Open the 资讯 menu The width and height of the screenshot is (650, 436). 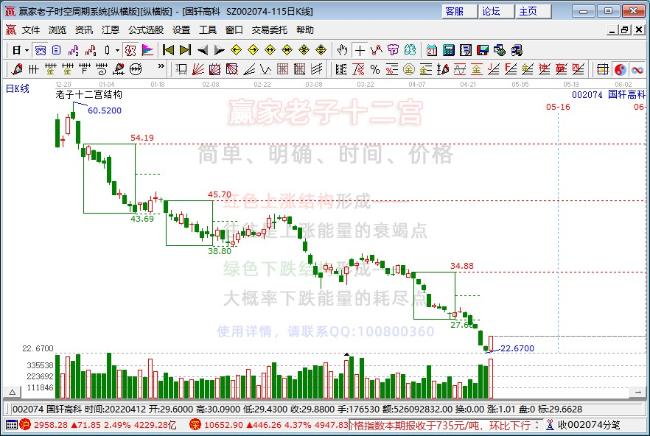84,30
